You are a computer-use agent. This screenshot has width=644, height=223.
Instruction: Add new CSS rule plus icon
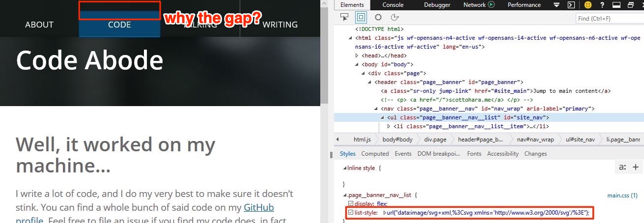[636, 167]
